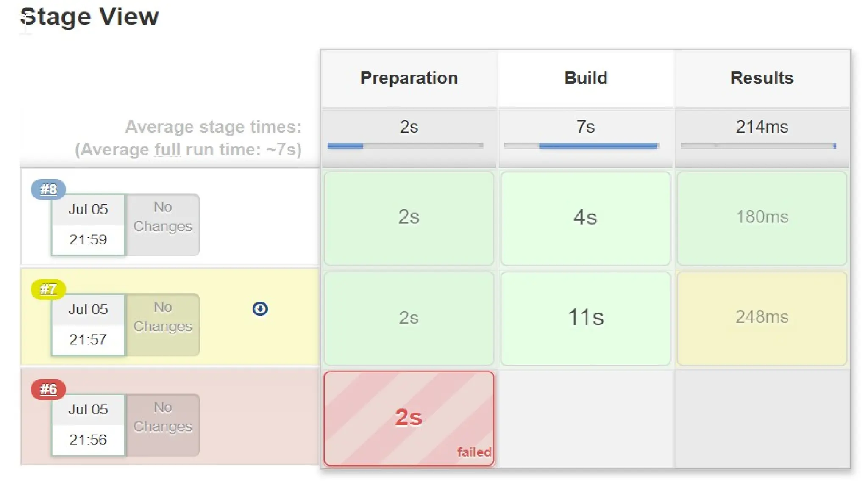
Task: Click the Build column header
Action: (585, 78)
